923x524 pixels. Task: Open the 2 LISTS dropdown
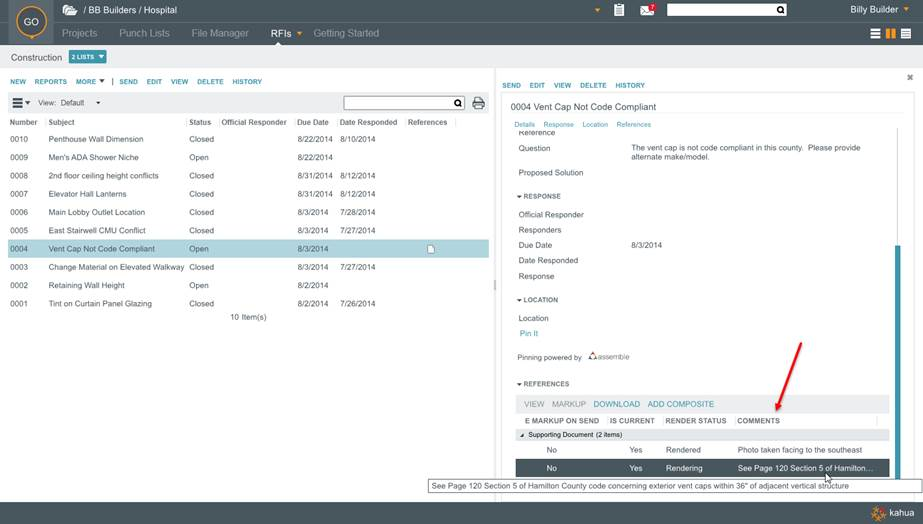[x=88, y=57]
